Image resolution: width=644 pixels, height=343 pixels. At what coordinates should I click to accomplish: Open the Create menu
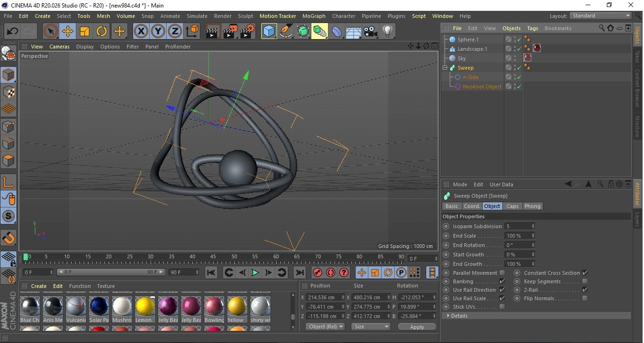click(42, 16)
